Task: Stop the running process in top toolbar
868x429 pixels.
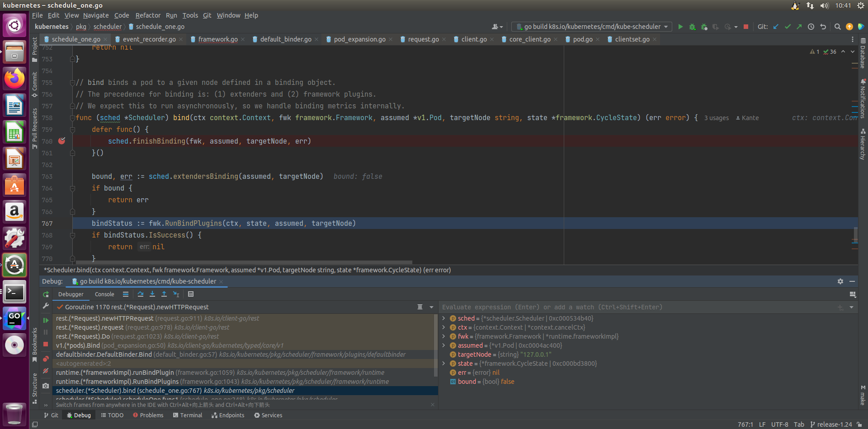Action: click(746, 27)
